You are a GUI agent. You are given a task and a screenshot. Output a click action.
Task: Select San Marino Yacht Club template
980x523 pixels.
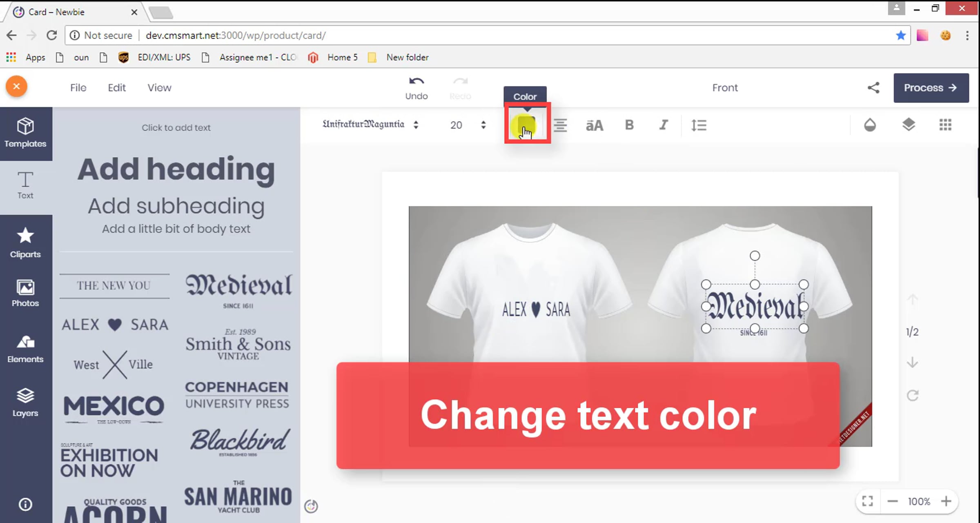point(238,497)
